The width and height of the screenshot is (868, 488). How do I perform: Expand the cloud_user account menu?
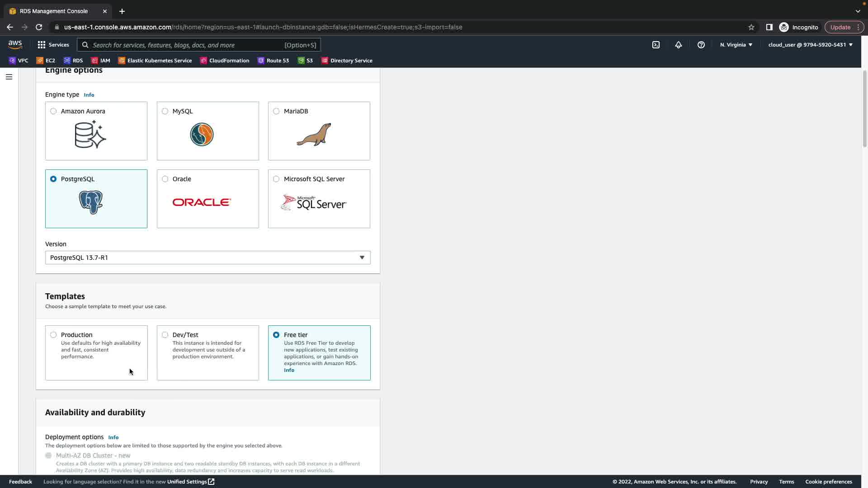[x=810, y=45]
